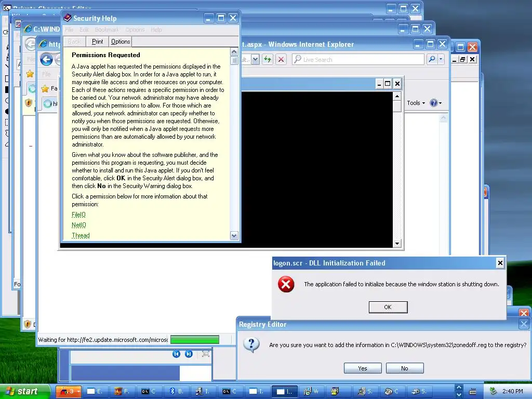The width and height of the screenshot is (532, 399).
Task: Click the blue Back arrow in Internet Explorer
Action: coord(46,60)
